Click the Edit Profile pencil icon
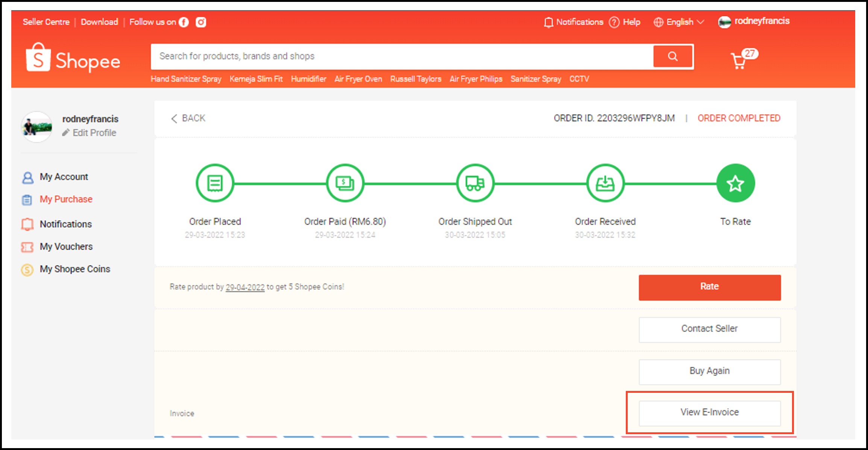This screenshot has height=450, width=868. tap(66, 132)
